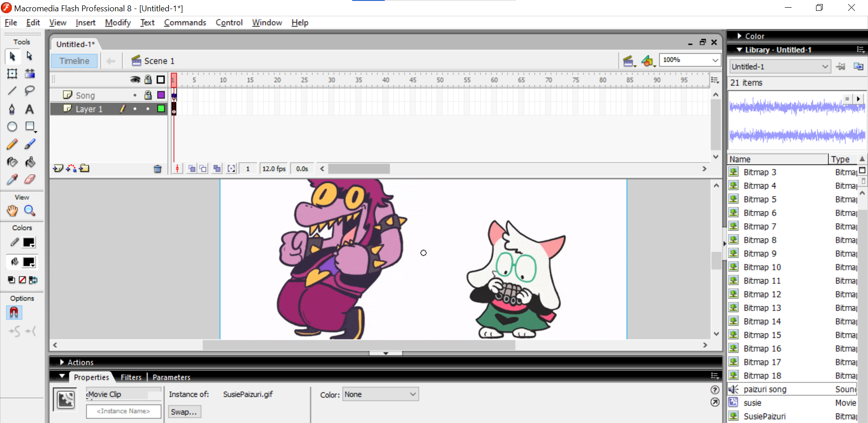
Task: Select the Pencil tool
Action: (12, 144)
